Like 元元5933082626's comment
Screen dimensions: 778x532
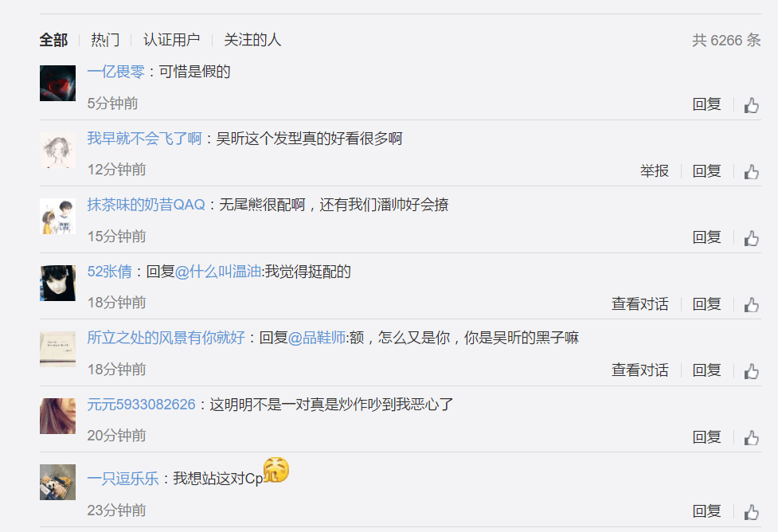pyautogui.click(x=751, y=438)
